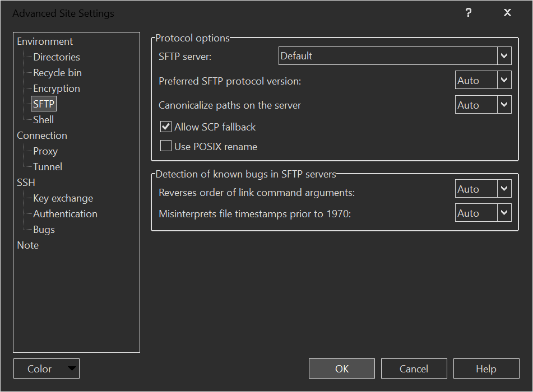Open the SFTP server dropdown

pyautogui.click(x=395, y=55)
